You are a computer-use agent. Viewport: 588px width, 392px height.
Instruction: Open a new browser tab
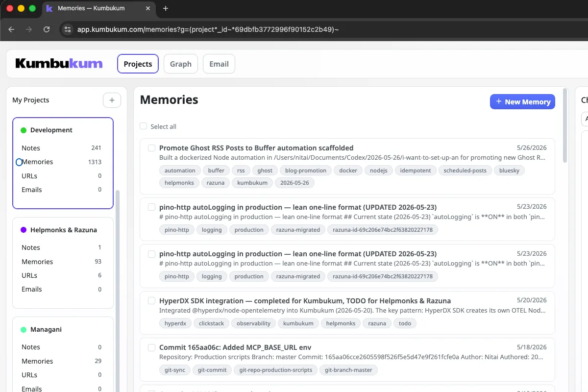(x=166, y=8)
